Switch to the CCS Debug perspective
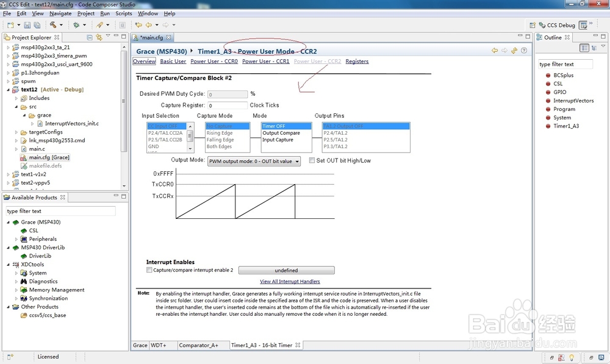 (x=557, y=25)
